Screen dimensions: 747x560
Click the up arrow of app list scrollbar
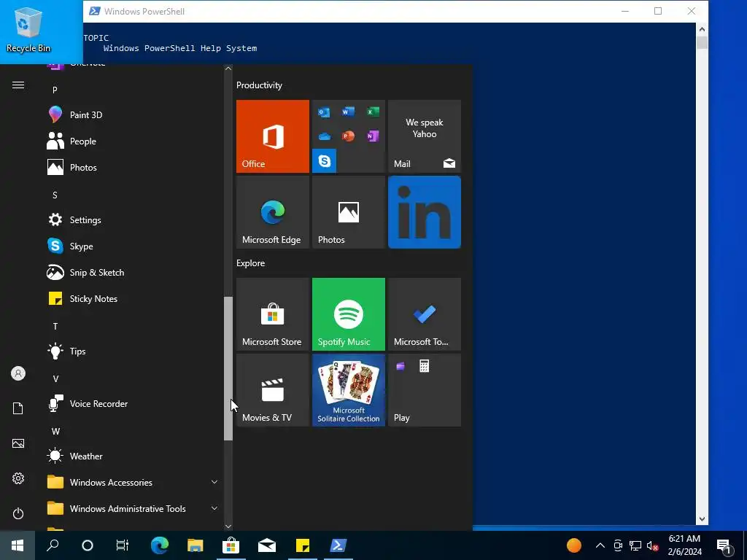[228, 69]
